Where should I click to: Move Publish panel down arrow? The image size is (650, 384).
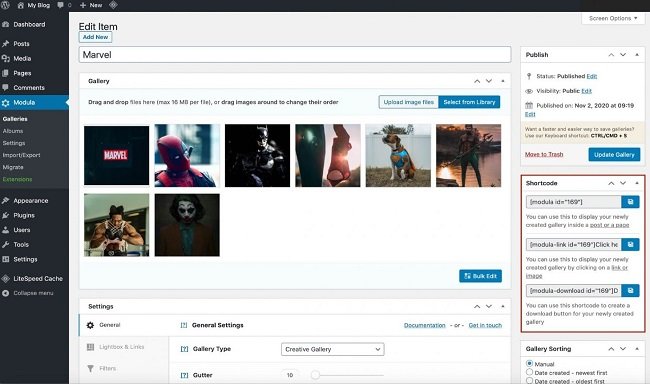(623, 55)
